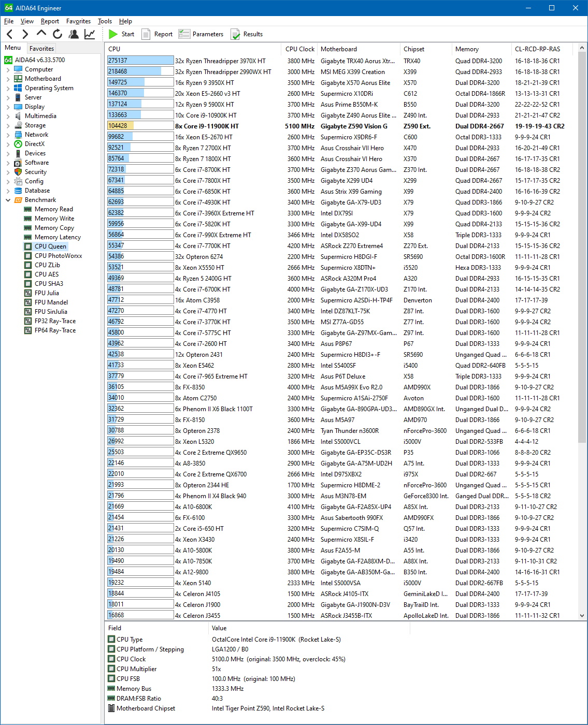Expand the Motherboard tree node
Image resolution: width=588 pixels, height=725 pixels.
pos(8,79)
